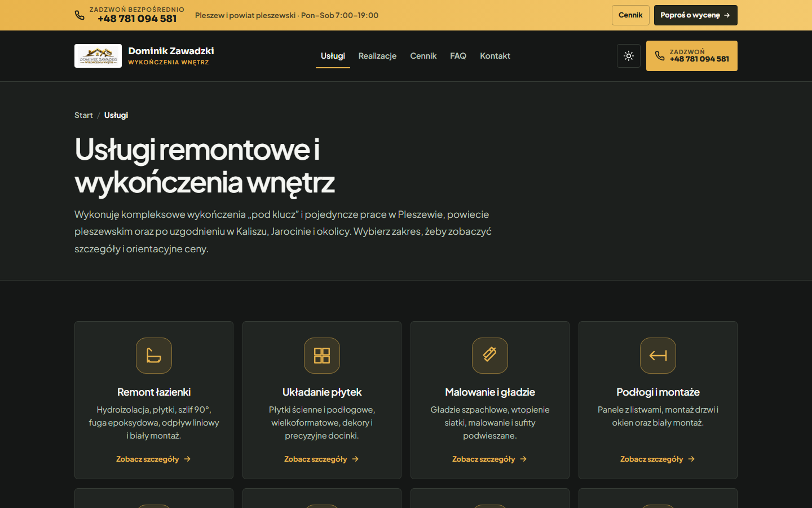Open Zobacz szczegóły under Podłogi i montaże
This screenshot has height=508, width=812.
coord(658,459)
